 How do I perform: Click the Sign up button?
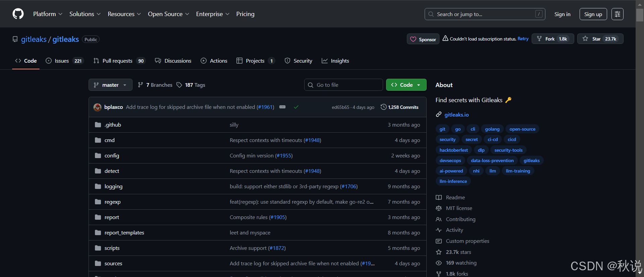pyautogui.click(x=593, y=14)
